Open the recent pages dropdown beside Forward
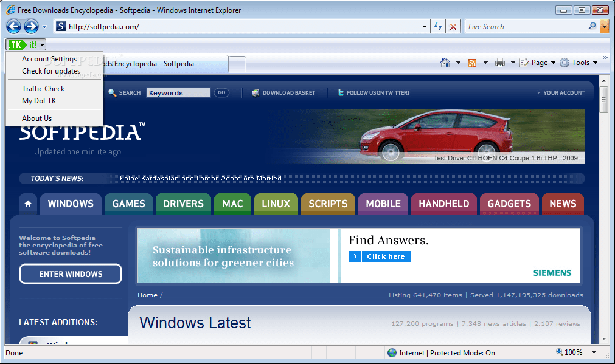 pyautogui.click(x=45, y=27)
